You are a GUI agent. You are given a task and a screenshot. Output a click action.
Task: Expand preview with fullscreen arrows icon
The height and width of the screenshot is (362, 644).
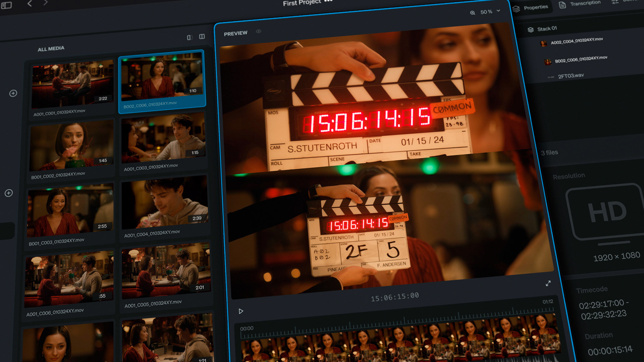click(x=548, y=284)
